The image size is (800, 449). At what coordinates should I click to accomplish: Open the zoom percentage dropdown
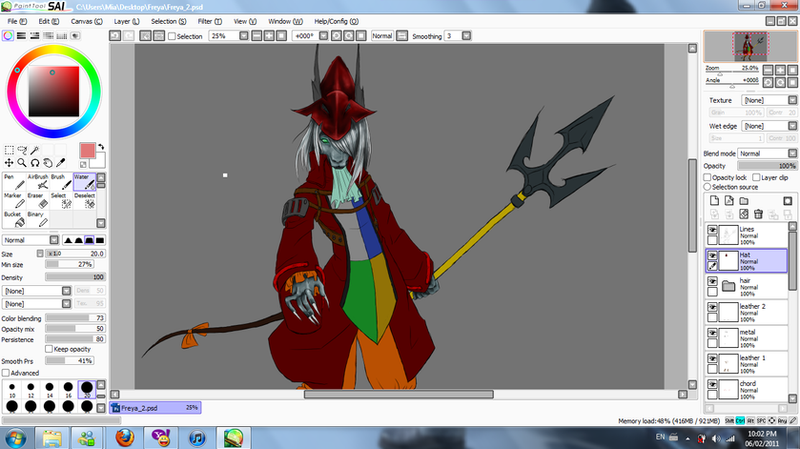[244, 36]
